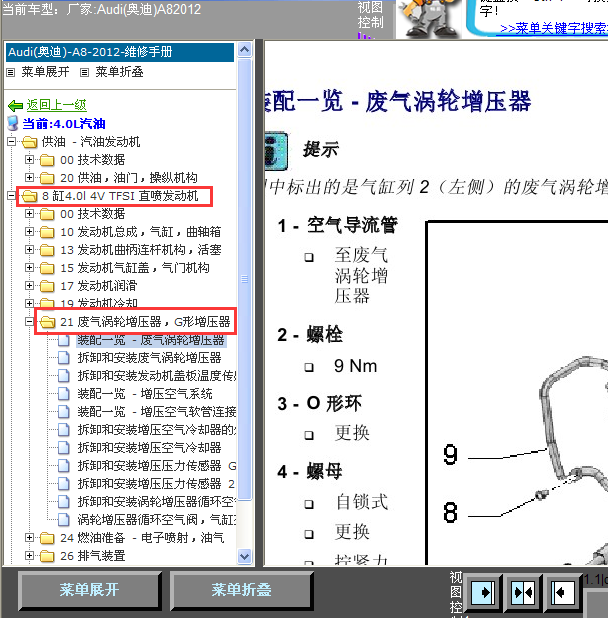The image size is (608, 618).
Task: Click callout number 8 in the diagram
Action: coord(450,512)
